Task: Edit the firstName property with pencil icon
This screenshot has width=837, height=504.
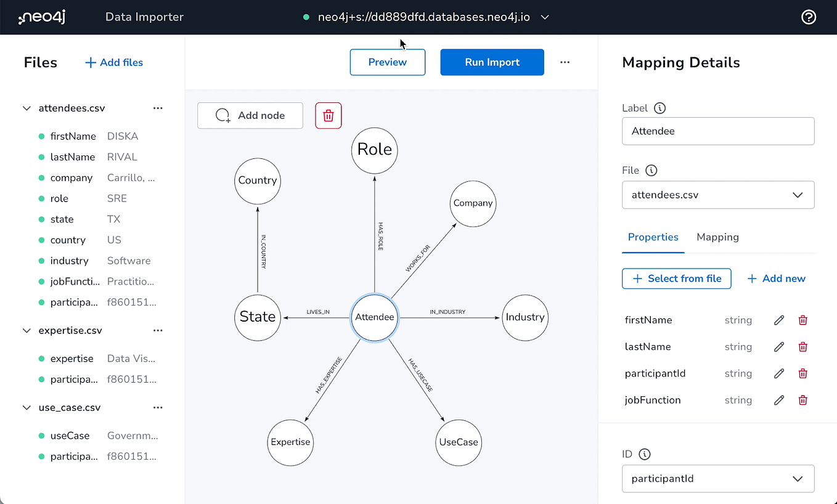Action: (x=778, y=320)
